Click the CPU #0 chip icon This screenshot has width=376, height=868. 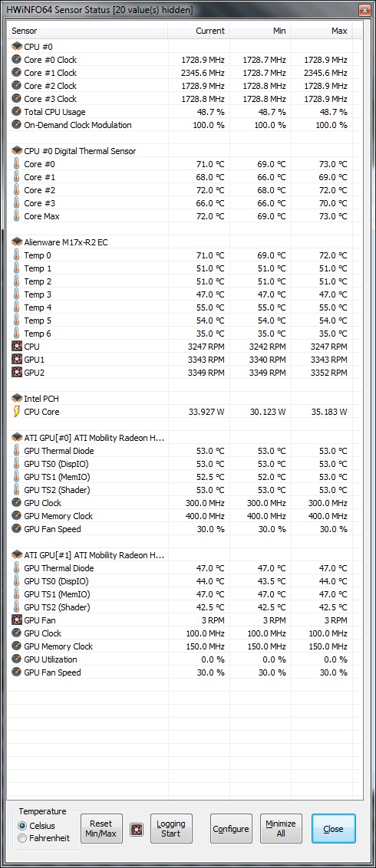pos(16,47)
